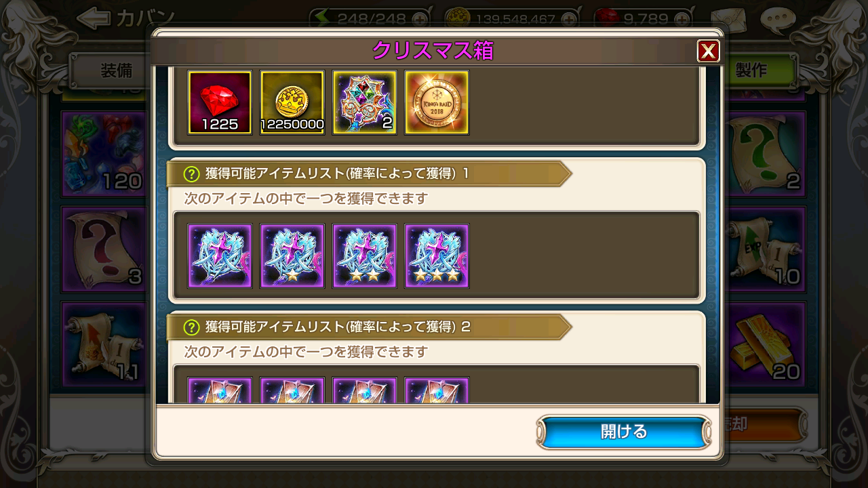Click the blue 開ける open button
This screenshot has height=488, width=868.
[624, 432]
